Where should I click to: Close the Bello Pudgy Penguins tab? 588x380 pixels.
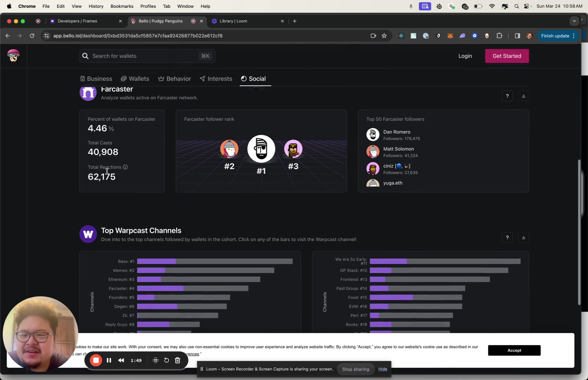(x=201, y=21)
